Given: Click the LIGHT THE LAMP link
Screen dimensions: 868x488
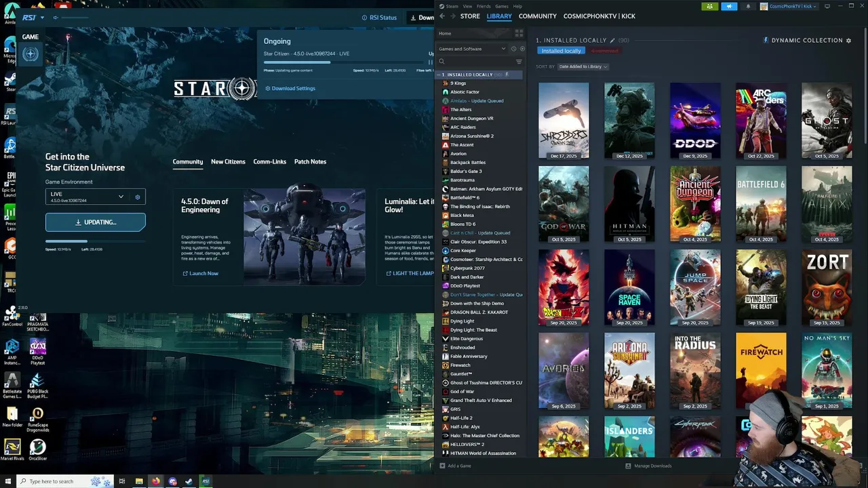Looking at the screenshot, I should pyautogui.click(x=410, y=273).
